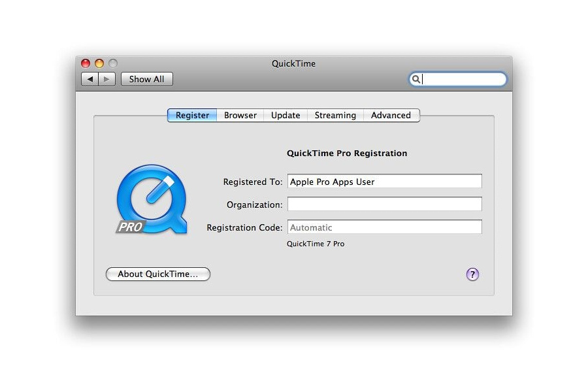Switch to the Browser tab

240,115
